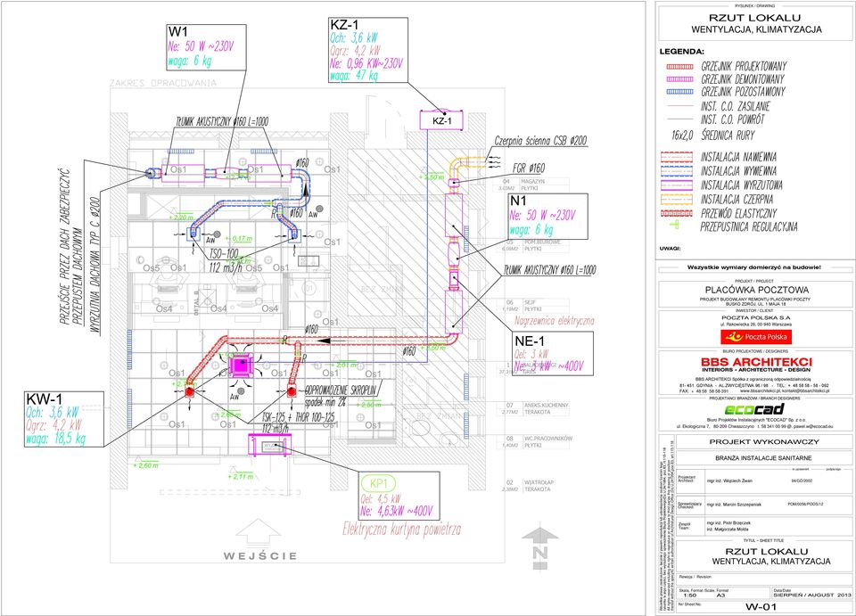Screen dimensions: 856x616
Task: Click 'MAGAZYN' room label
Action: tap(534, 181)
